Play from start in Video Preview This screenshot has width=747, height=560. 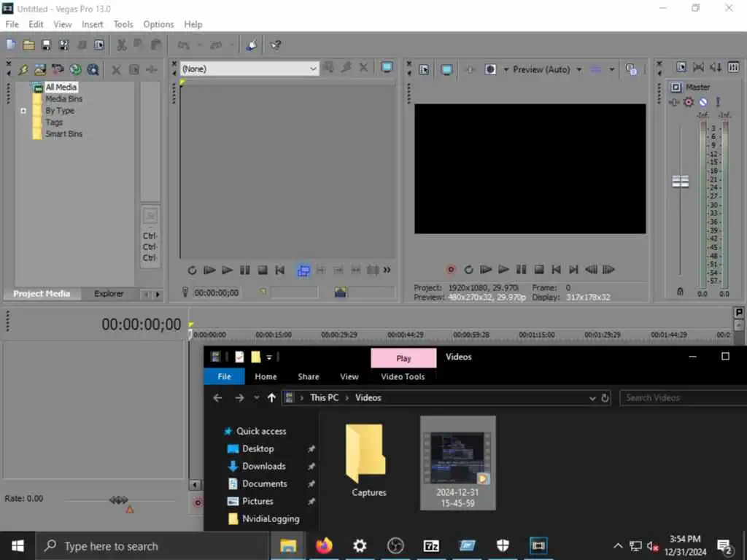485,270
